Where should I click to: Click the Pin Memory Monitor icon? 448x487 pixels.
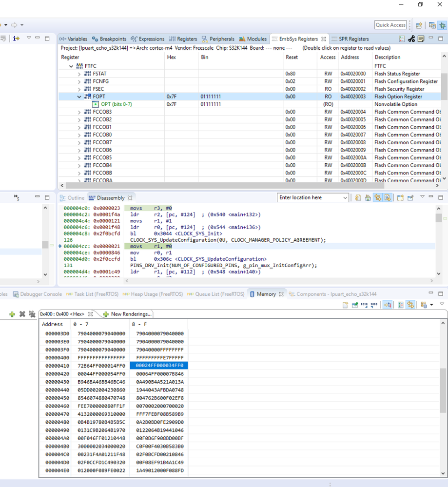(355, 305)
